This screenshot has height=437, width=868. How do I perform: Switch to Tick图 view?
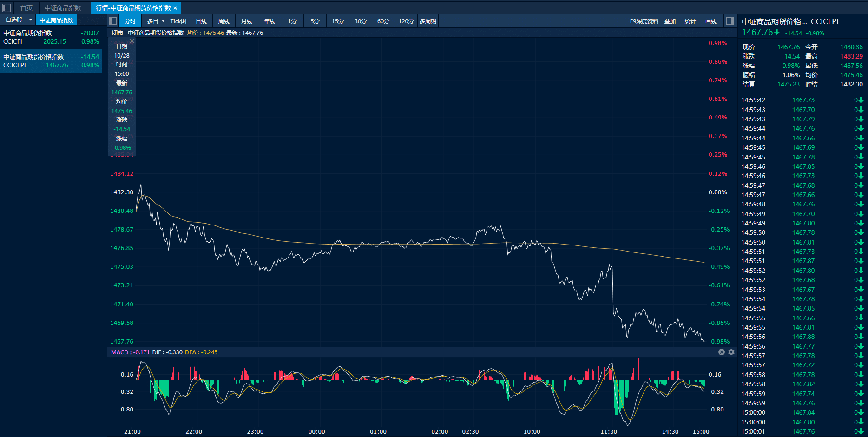(x=178, y=21)
